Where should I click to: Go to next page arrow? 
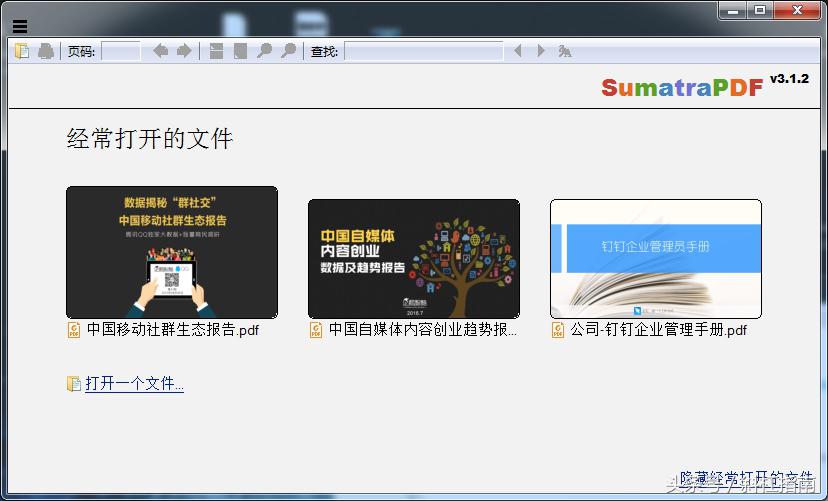coord(184,51)
